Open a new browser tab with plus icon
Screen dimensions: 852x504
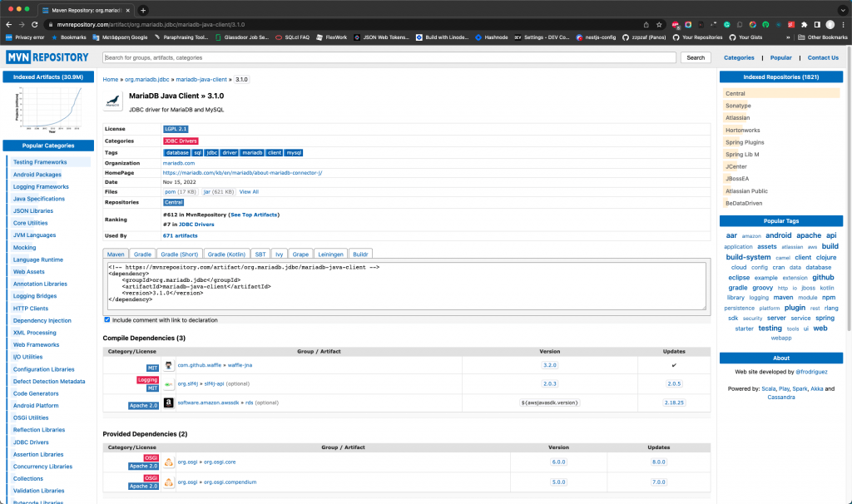point(143,10)
